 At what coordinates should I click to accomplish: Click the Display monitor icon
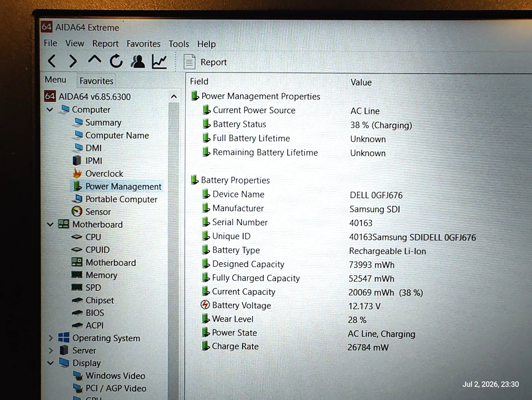[64, 363]
